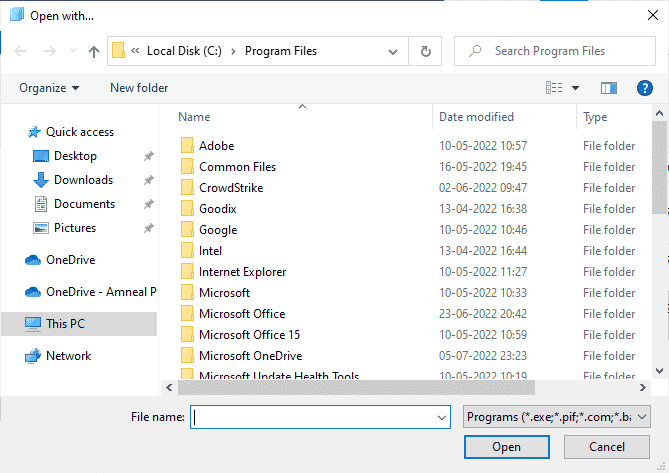Click Local Disk (C:) in breadcrumb
Image resolution: width=669 pixels, height=473 pixels.
coord(184,51)
